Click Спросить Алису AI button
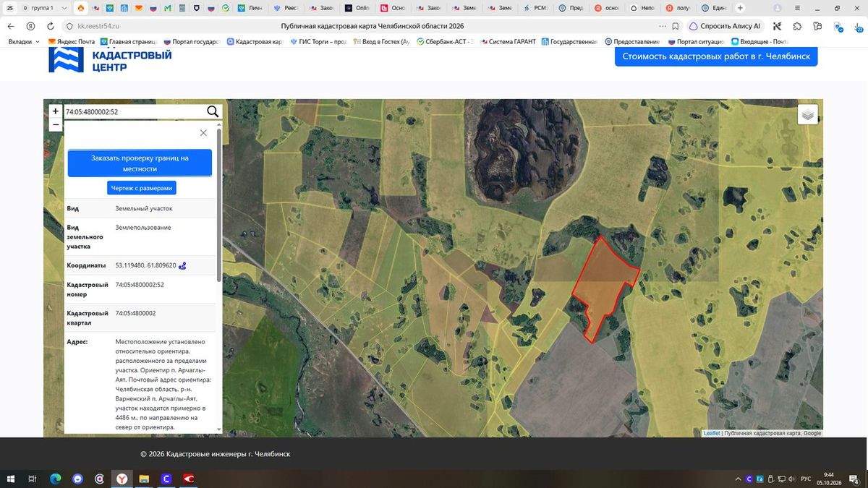This screenshot has width=868, height=488. click(726, 26)
